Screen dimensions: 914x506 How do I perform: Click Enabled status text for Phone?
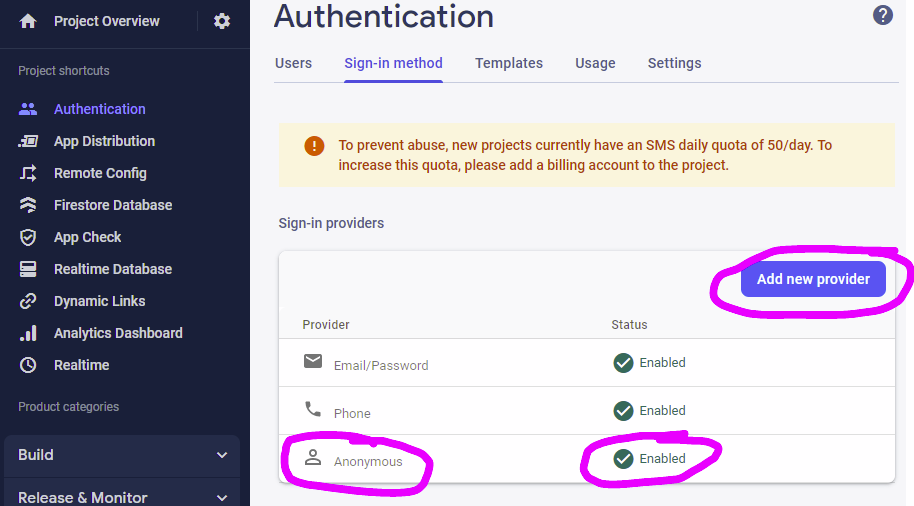pos(662,411)
